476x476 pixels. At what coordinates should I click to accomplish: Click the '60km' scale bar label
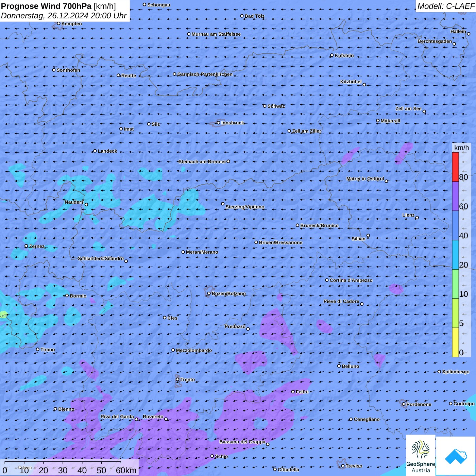pos(126,470)
